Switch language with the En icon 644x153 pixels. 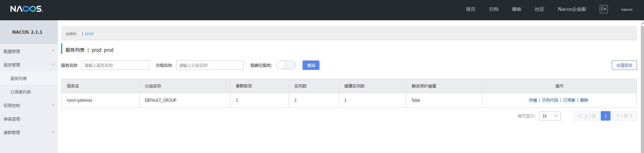603,9
